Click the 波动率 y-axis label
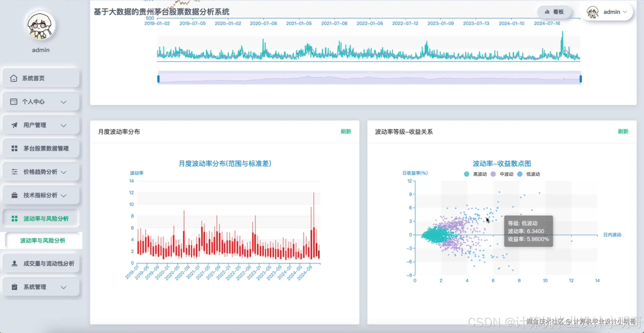 [x=137, y=173]
